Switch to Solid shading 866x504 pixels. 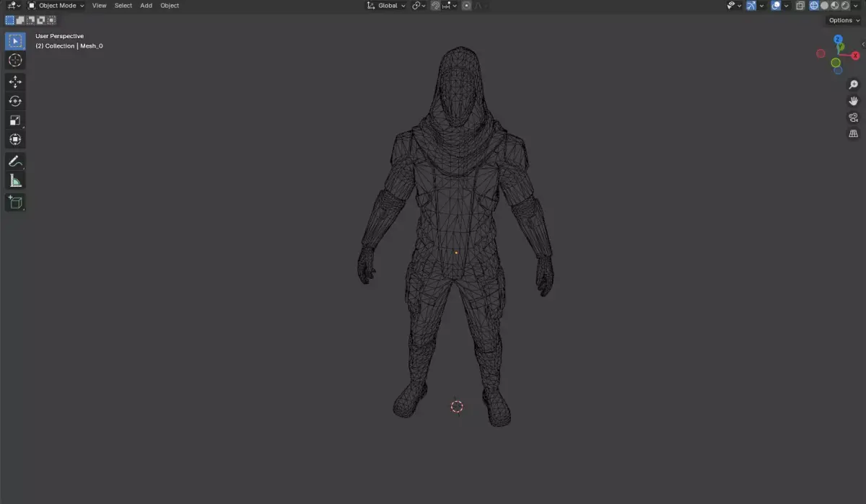tap(824, 6)
